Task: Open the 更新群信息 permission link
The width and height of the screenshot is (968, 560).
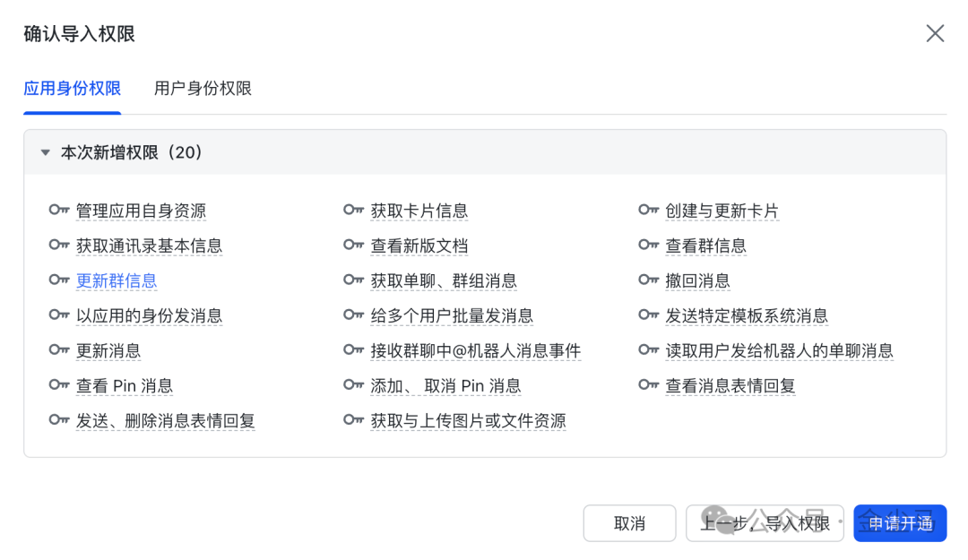Action: click(x=117, y=280)
